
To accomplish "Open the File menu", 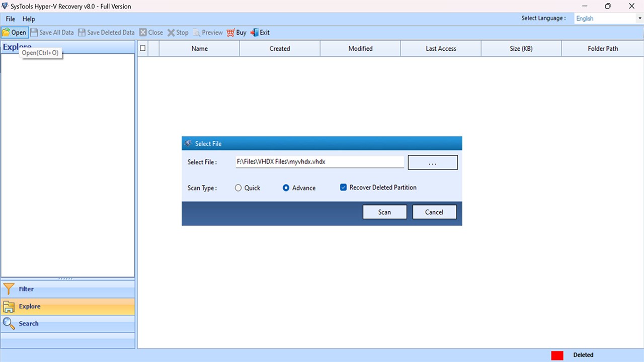I will point(11,19).
